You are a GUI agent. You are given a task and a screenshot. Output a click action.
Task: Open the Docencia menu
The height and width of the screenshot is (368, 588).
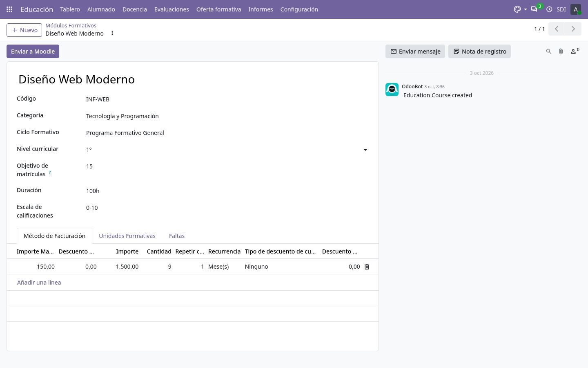click(x=135, y=9)
